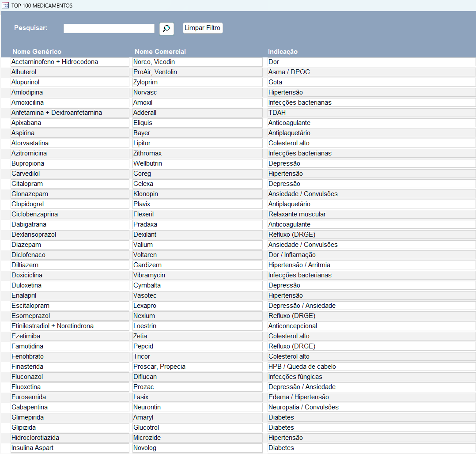476x454 pixels.
Task: Open the TOP 100 MEDICAMENTOS tab
Action: pyautogui.click(x=42, y=6)
